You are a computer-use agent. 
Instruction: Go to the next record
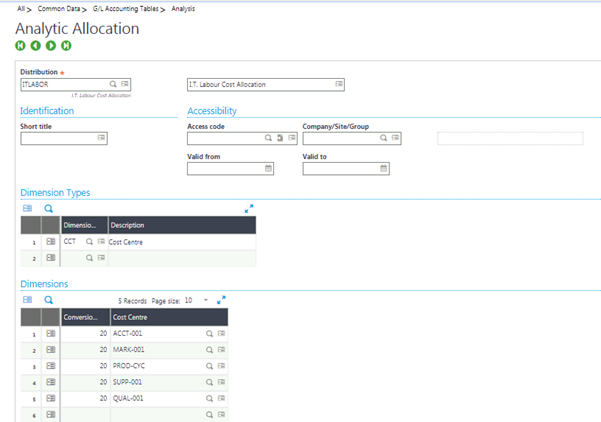click(51, 46)
